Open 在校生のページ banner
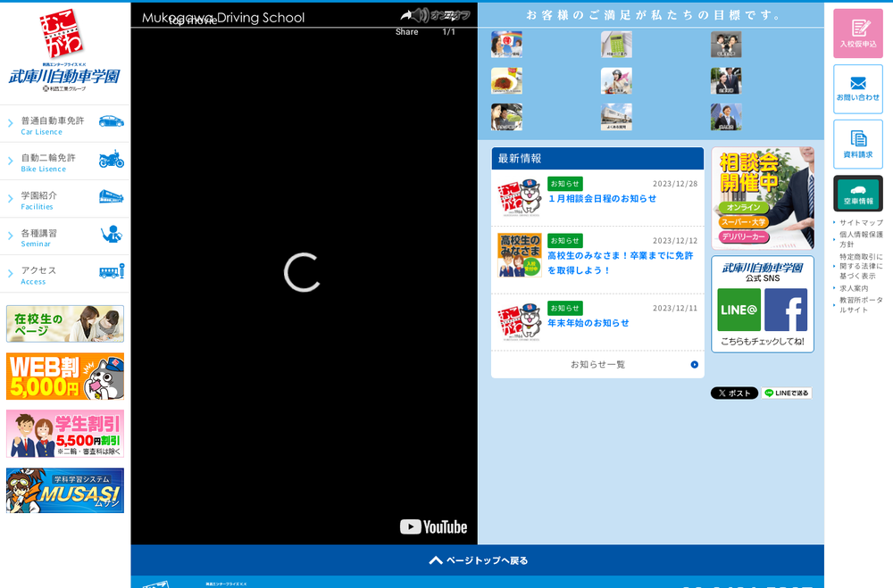The width and height of the screenshot is (893, 588). [65, 324]
